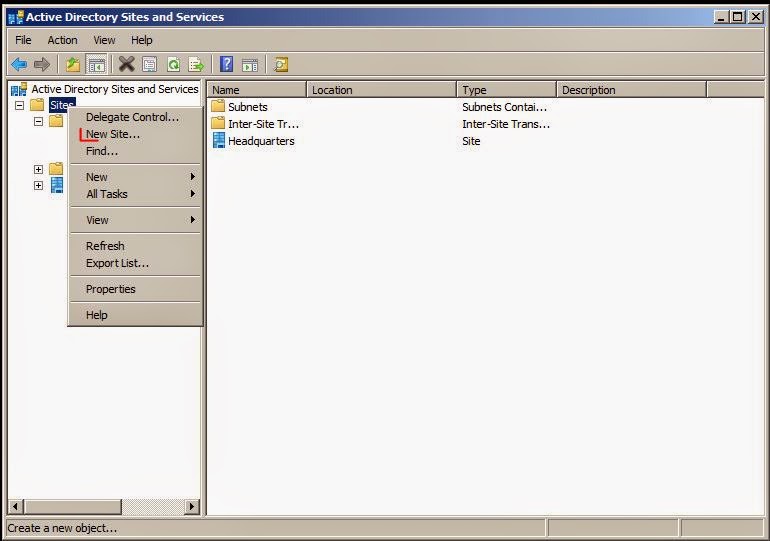
Task: Select the Sites tree node label
Action: tap(62, 105)
